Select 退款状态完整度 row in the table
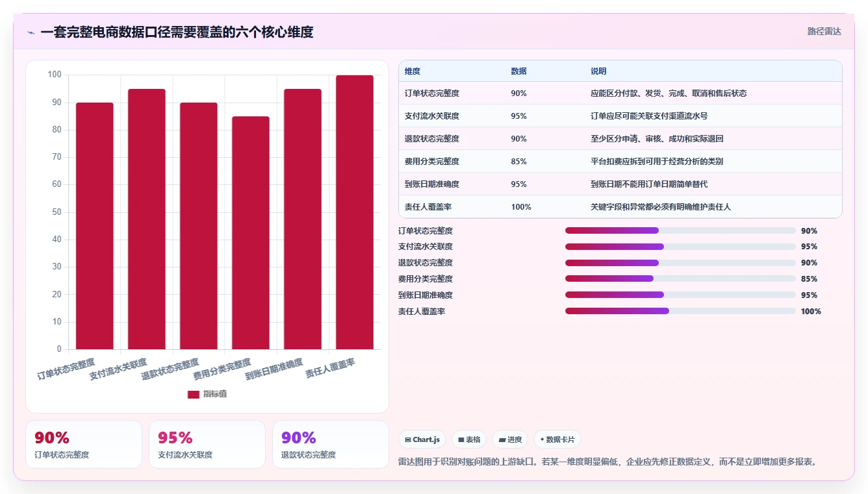868x494 pixels. tap(620, 138)
